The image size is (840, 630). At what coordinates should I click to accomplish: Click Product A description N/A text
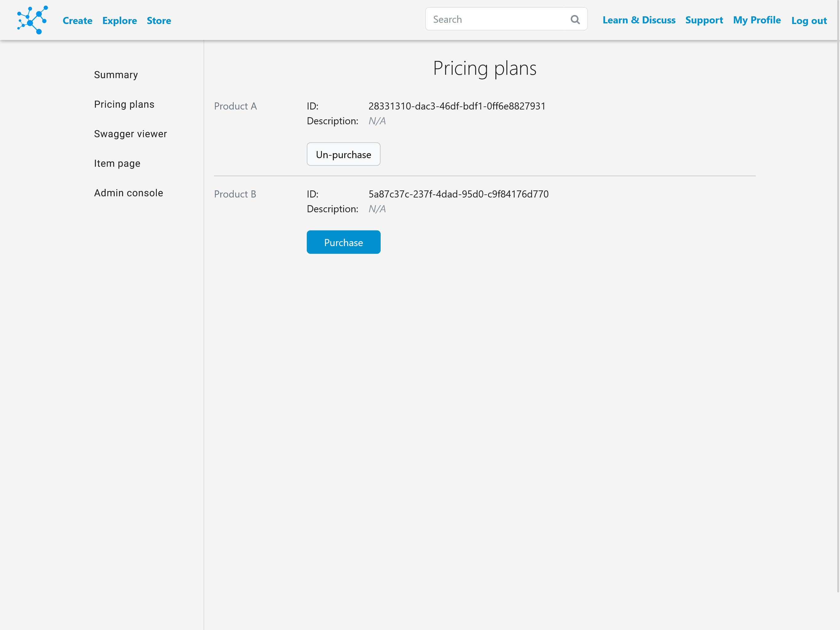377,121
